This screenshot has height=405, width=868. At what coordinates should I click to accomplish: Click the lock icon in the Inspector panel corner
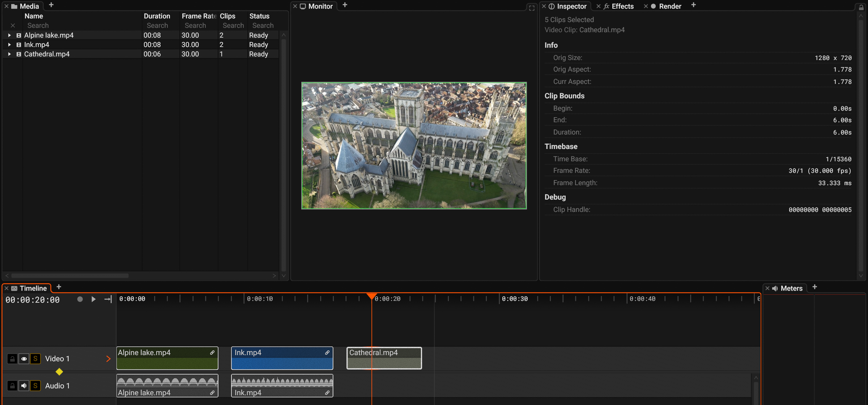861,7
